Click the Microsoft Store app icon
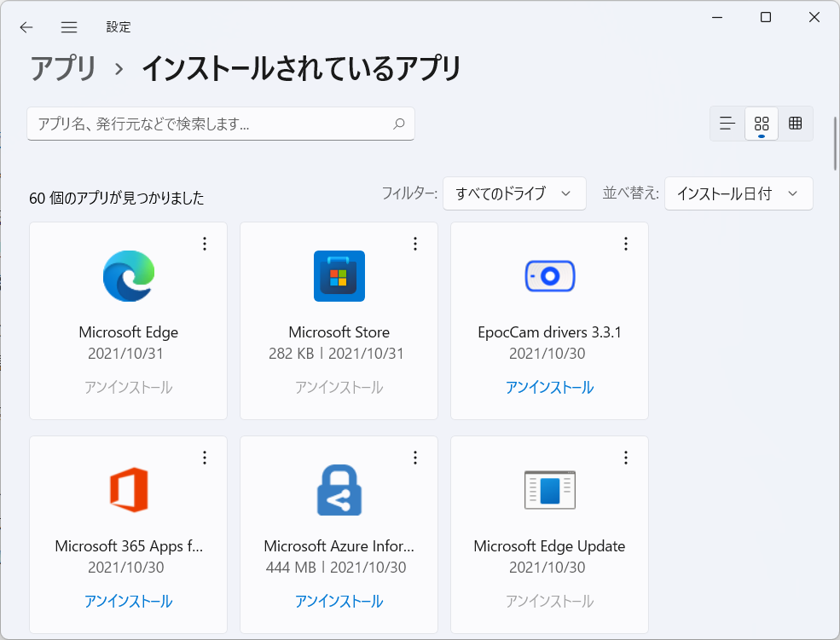This screenshot has height=640, width=840. tap(339, 276)
